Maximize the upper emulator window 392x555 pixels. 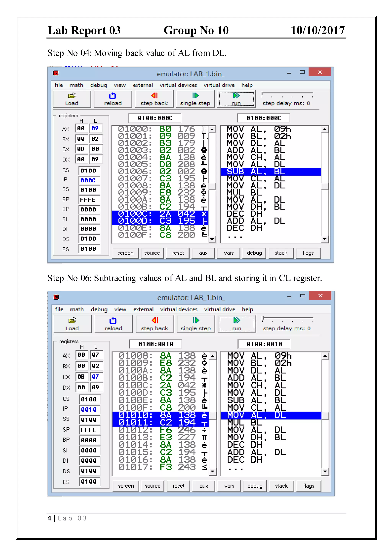tap(302, 72)
